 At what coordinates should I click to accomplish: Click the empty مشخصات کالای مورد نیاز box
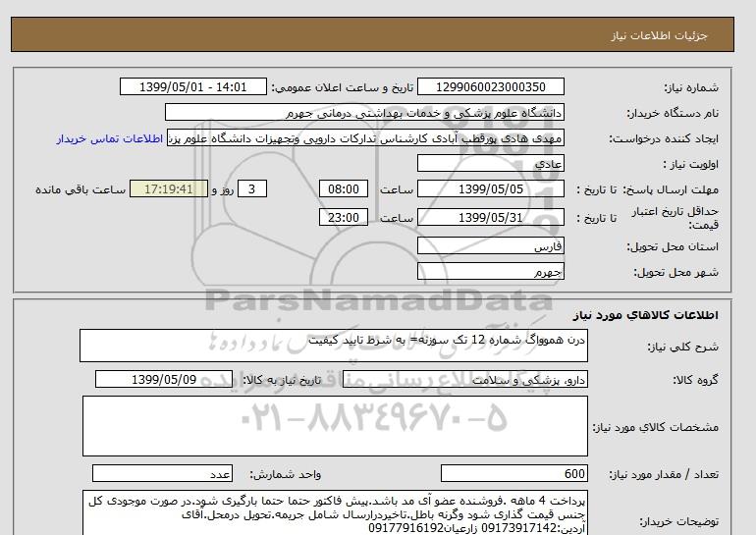(335, 426)
